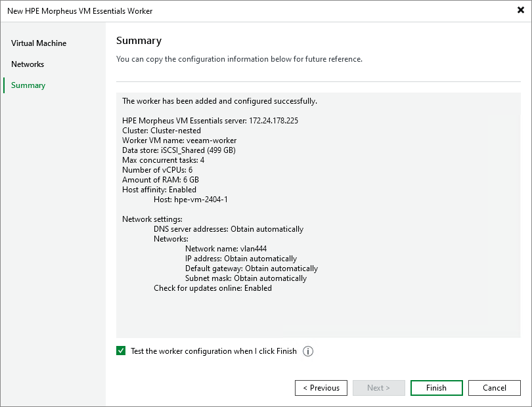This screenshot has width=532, height=407.
Task: Click the Previous button
Action: click(x=321, y=388)
